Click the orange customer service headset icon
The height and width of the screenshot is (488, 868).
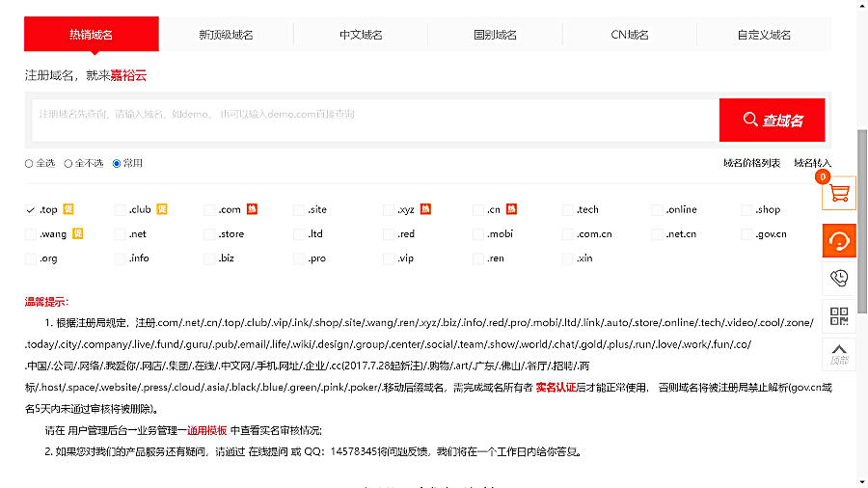point(838,240)
